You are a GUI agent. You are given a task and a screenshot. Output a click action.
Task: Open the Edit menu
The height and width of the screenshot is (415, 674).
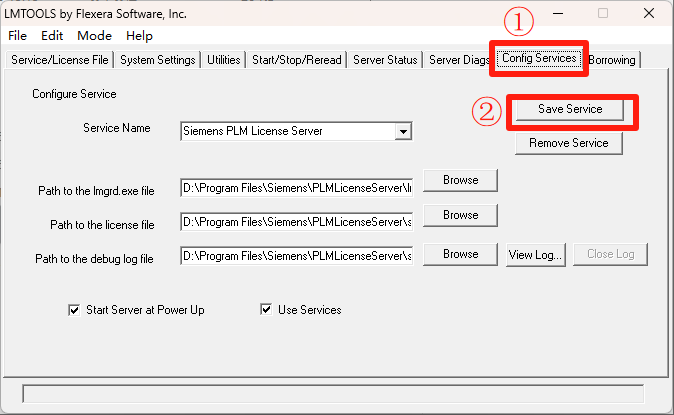click(x=52, y=35)
